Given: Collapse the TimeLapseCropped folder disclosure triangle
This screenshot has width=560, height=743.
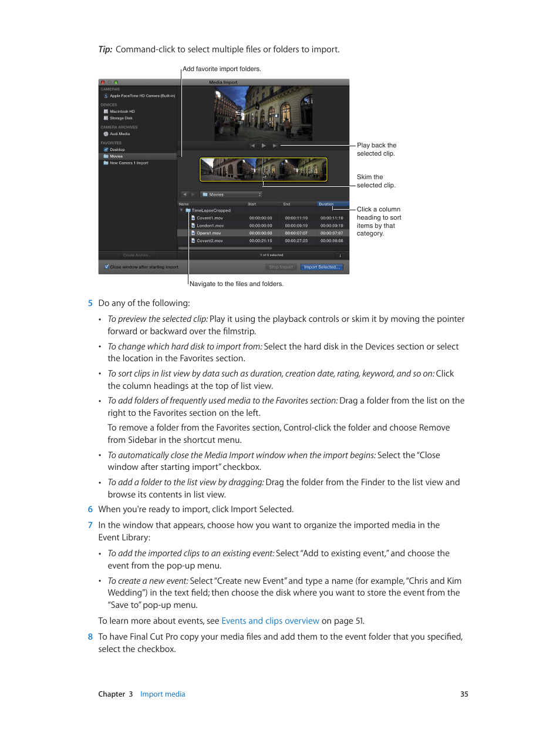Looking at the screenshot, I should 180,210.
